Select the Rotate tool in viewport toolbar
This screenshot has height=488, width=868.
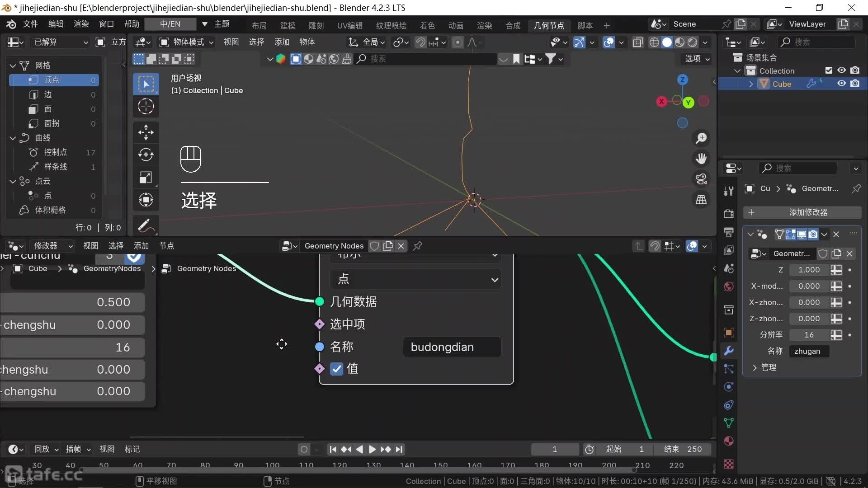[146, 155]
